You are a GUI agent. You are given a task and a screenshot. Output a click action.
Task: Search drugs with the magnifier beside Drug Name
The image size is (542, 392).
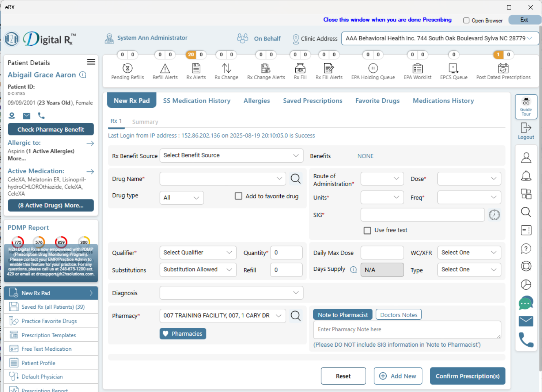[x=296, y=179]
